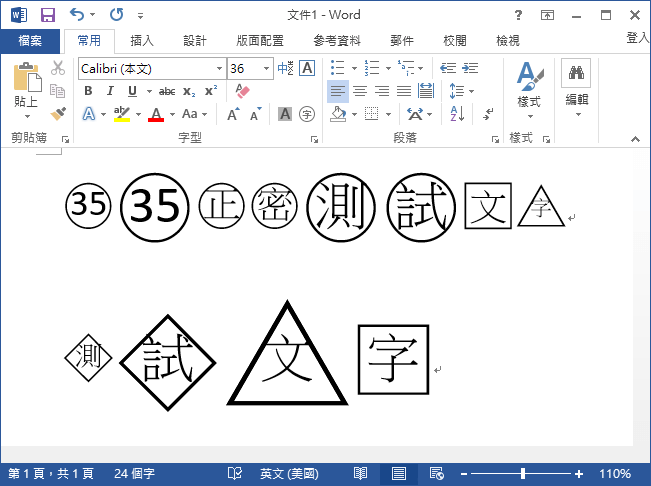Open the Word help question mark
The height and width of the screenshot is (486, 651).
coord(518,15)
